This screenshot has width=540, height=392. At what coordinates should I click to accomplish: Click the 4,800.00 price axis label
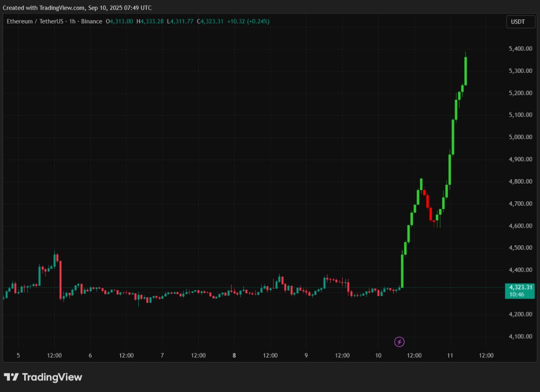[520, 181]
